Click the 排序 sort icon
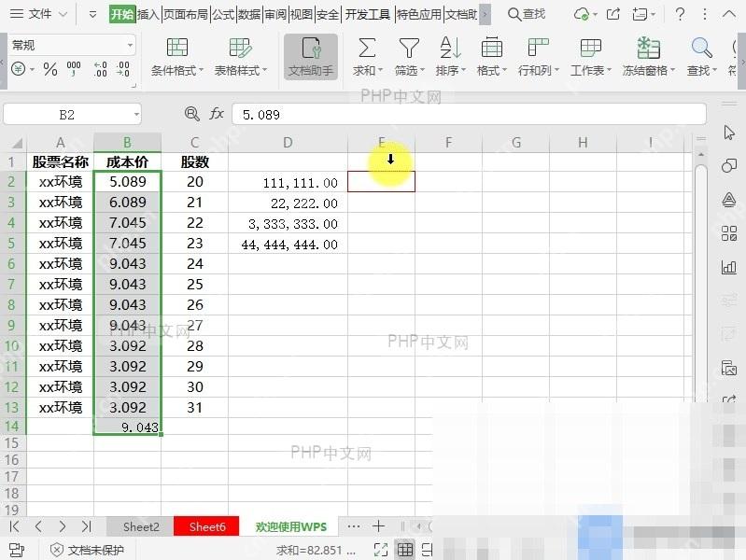The width and height of the screenshot is (746, 560). (450, 48)
